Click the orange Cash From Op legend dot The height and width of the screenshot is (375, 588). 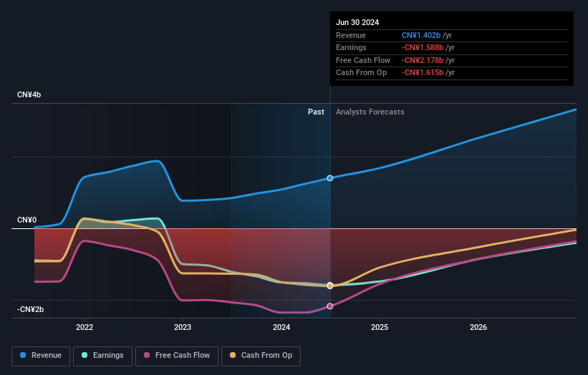tap(233, 355)
